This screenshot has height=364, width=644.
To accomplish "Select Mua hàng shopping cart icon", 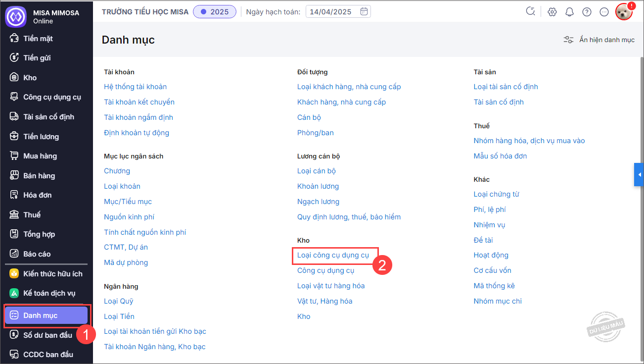I will [x=14, y=156].
